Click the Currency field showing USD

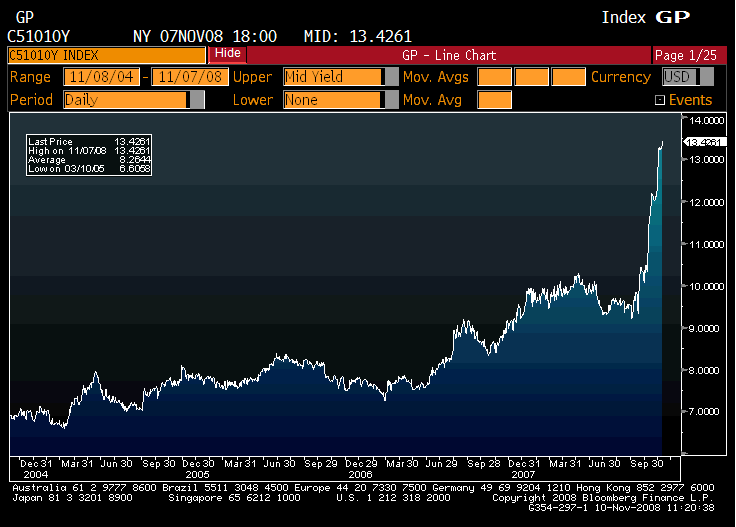(x=681, y=77)
